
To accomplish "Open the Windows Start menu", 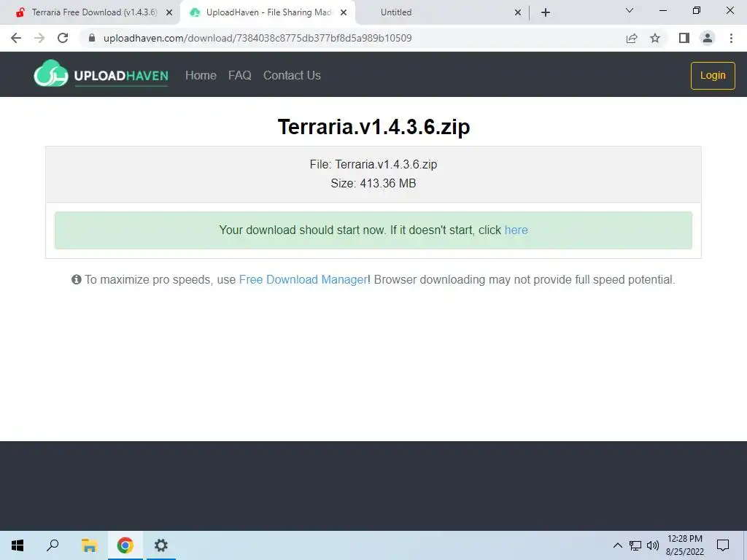I will coord(18,545).
